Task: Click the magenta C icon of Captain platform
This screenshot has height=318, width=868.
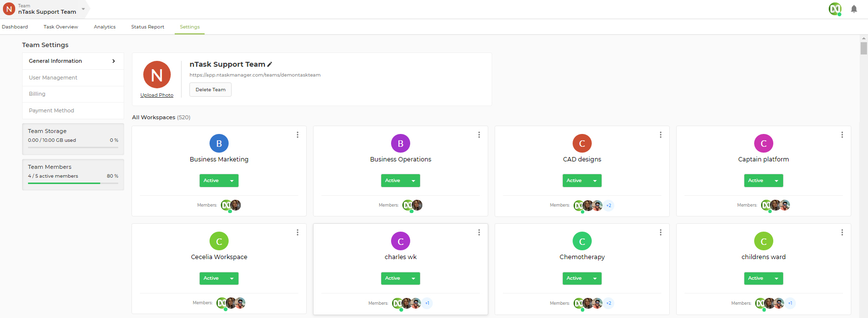Action: (763, 143)
